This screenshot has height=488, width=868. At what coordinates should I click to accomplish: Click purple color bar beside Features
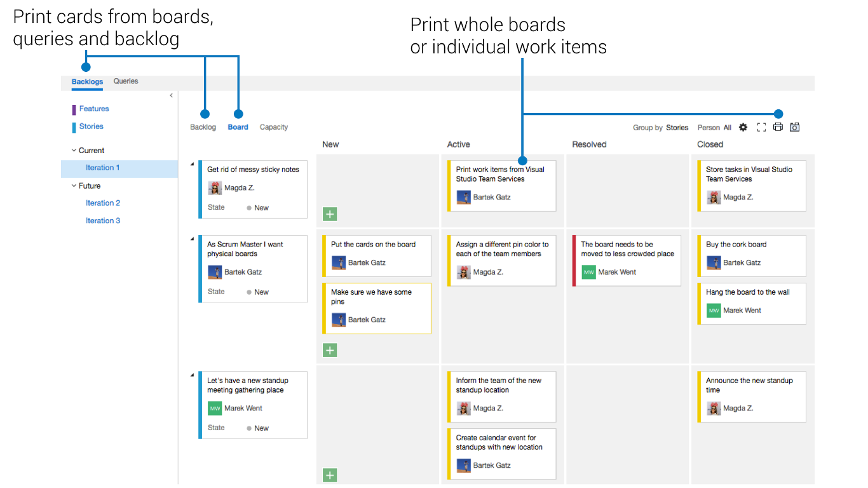coord(74,109)
